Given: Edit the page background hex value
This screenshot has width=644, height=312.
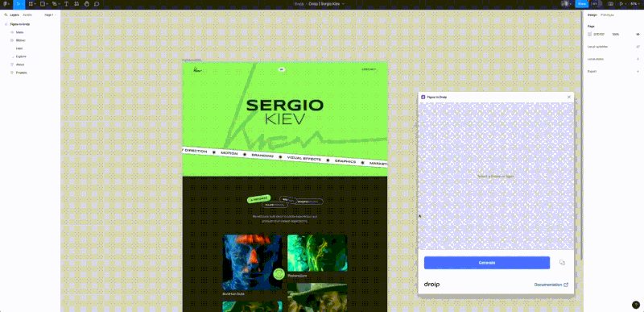Looking at the screenshot, I should (x=599, y=35).
